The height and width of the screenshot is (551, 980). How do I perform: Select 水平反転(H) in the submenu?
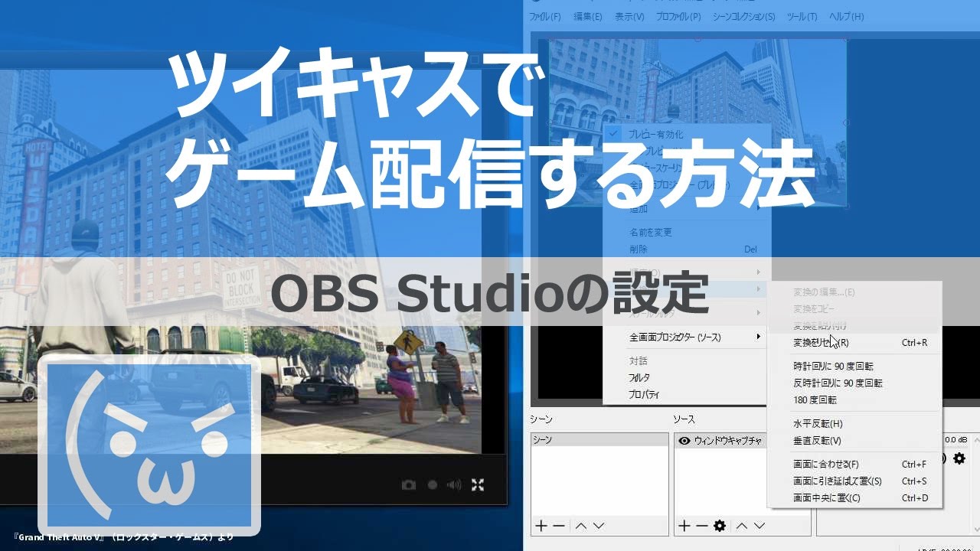[855, 423]
